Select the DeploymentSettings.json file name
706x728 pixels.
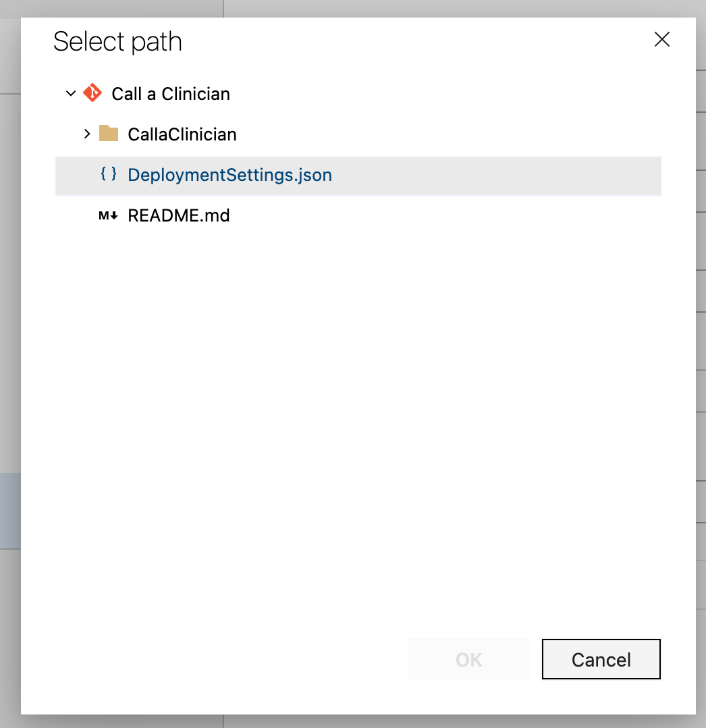click(x=229, y=175)
